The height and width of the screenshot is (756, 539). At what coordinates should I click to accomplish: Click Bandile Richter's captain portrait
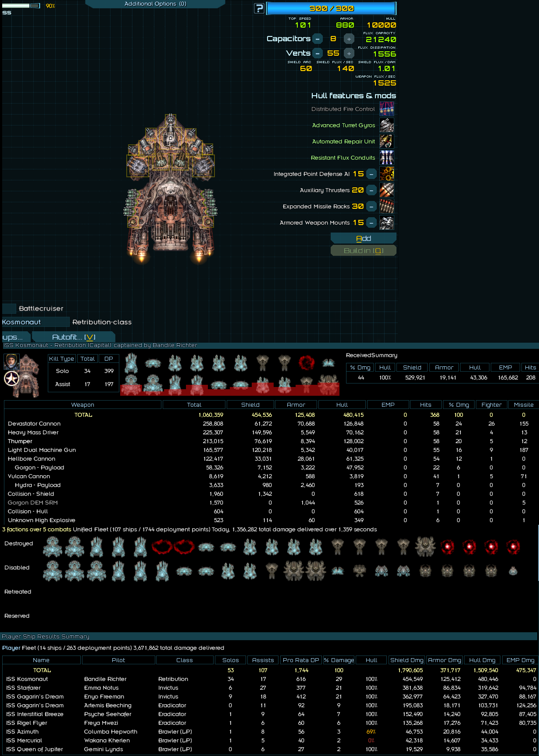(11, 362)
